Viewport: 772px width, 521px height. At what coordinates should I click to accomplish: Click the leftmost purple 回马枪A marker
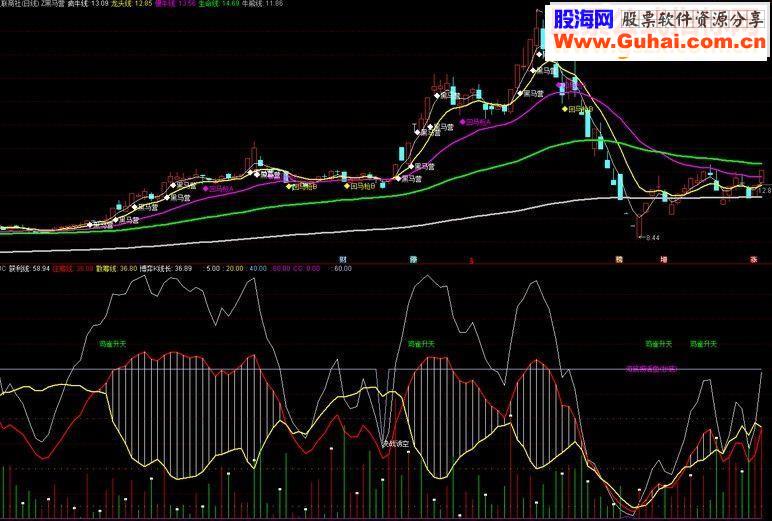click(218, 188)
